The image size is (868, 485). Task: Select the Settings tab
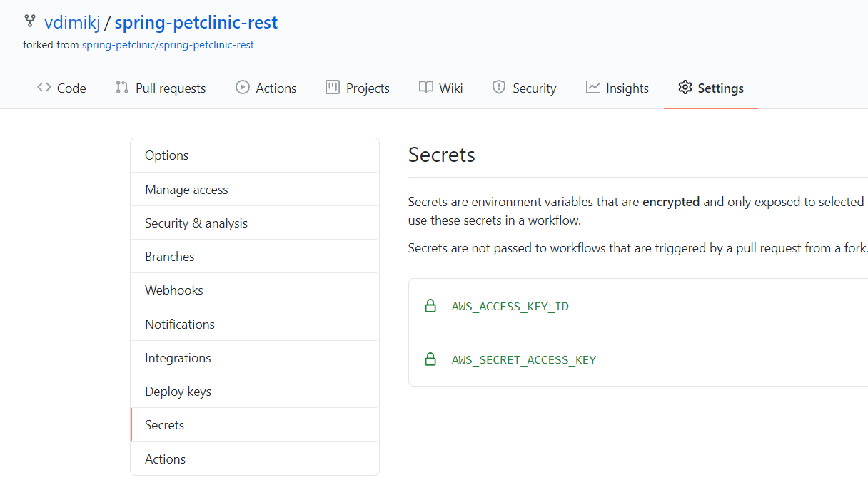tap(711, 88)
